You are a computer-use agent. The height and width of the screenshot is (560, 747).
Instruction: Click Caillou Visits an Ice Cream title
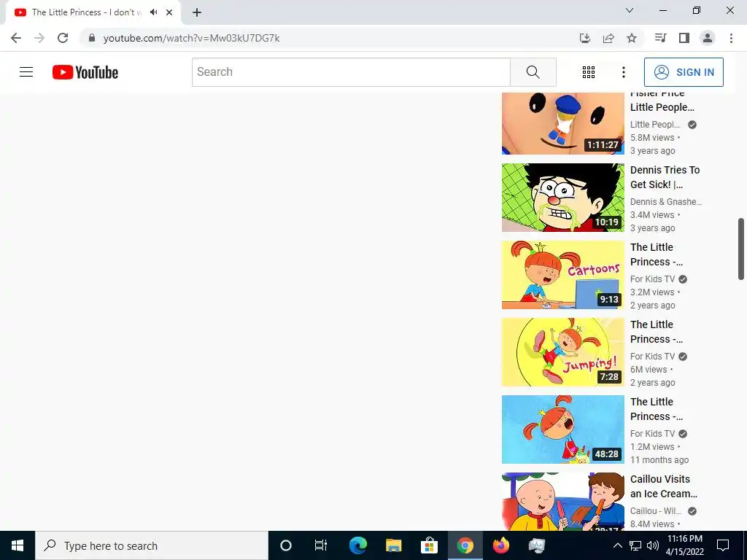click(x=664, y=486)
